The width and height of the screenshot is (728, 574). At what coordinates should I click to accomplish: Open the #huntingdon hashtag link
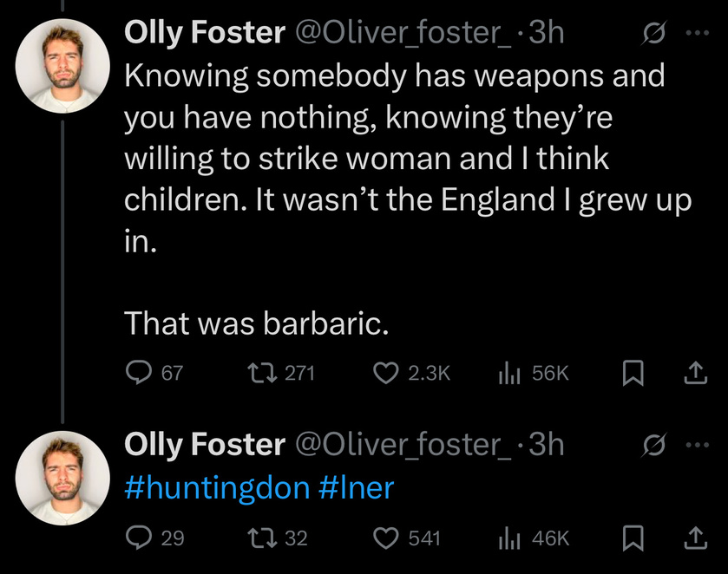click(x=217, y=487)
